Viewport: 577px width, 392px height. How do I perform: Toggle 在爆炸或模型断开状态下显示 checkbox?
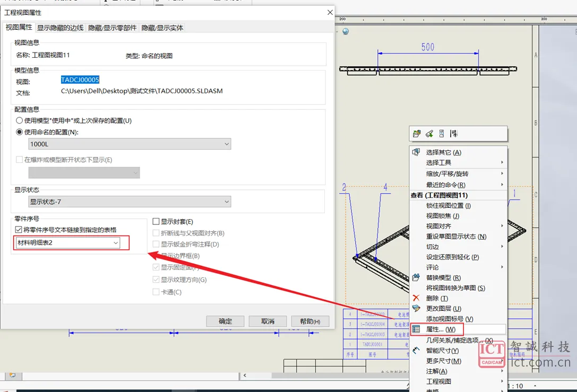20,160
